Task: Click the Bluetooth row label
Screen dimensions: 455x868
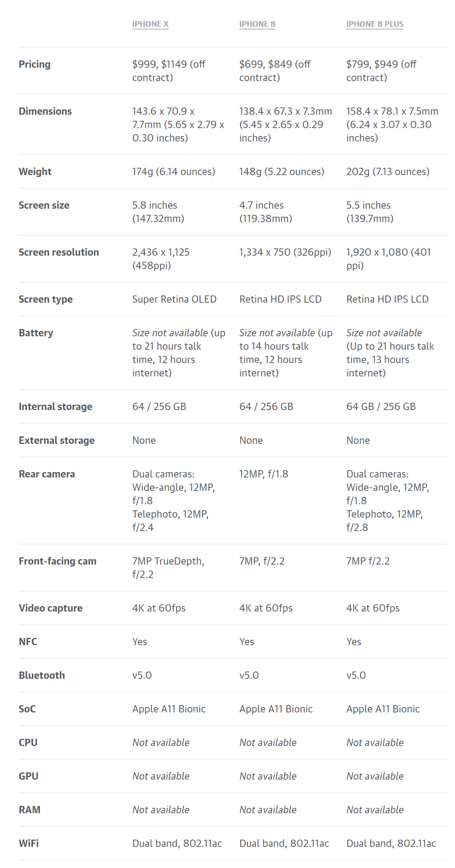Action: tap(42, 675)
